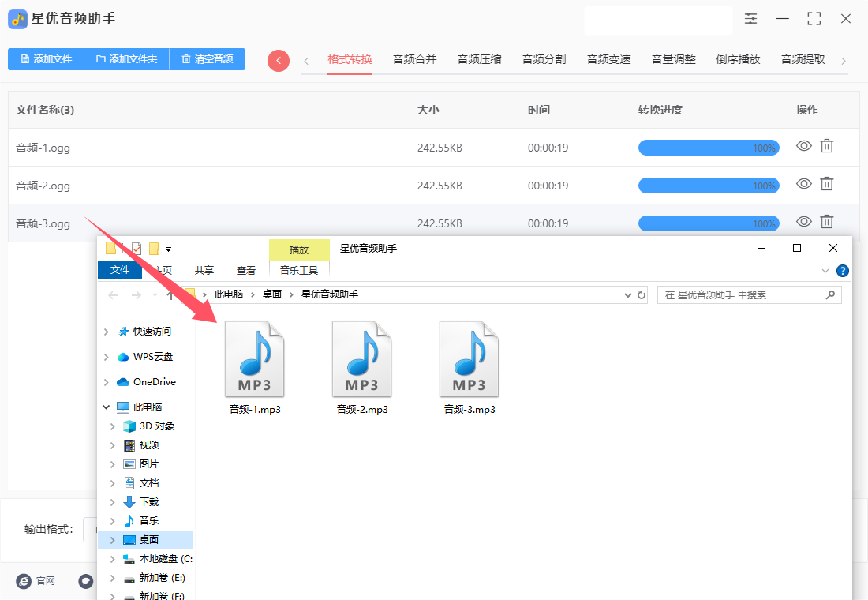Expand the 视频 tree node
Viewport: 868px width, 600px height.
112,445
